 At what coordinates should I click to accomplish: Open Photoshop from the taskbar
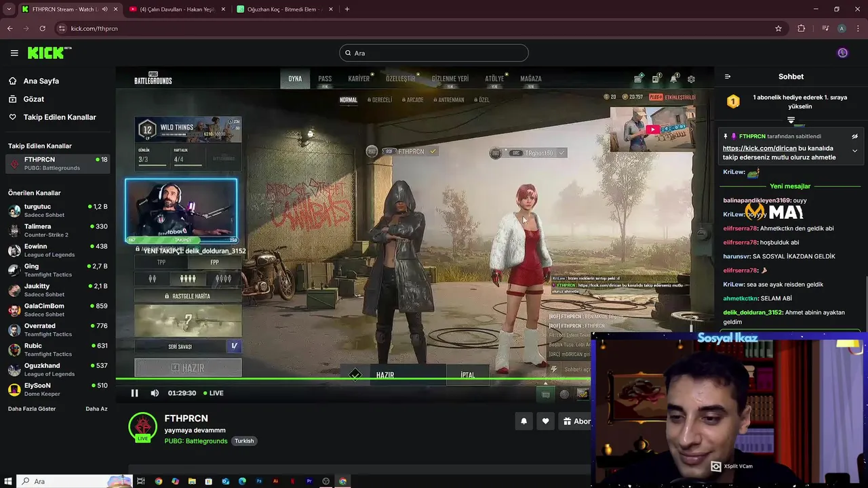(x=259, y=481)
